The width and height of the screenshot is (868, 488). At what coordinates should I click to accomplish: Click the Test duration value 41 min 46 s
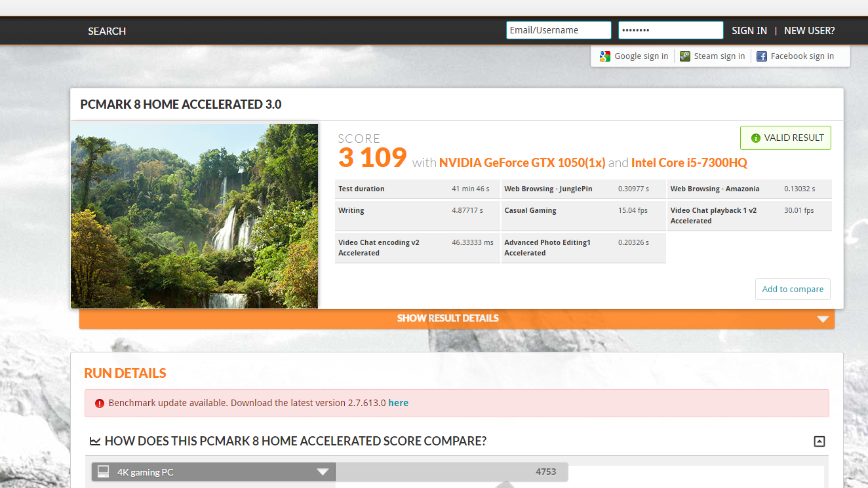pyautogui.click(x=471, y=189)
